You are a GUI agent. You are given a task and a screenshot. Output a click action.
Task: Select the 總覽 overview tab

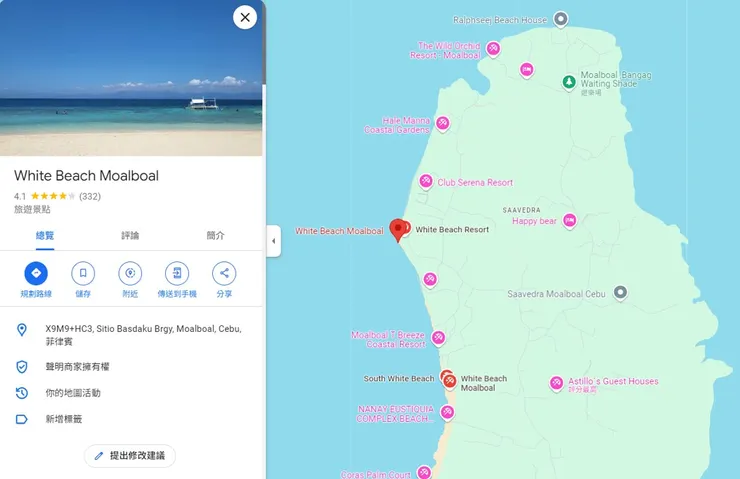click(x=45, y=235)
